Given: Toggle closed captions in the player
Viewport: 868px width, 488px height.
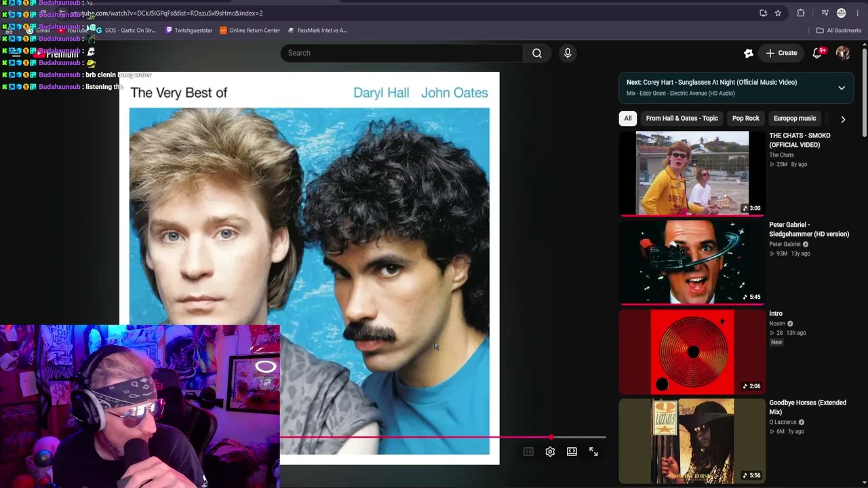Looking at the screenshot, I should click(528, 451).
